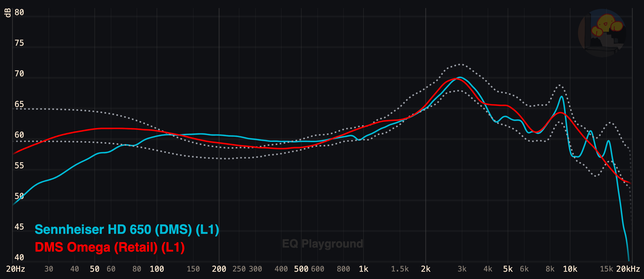The height and width of the screenshot is (279, 644).
Task: Click the 5k frequency axis label
Action: tap(508, 269)
